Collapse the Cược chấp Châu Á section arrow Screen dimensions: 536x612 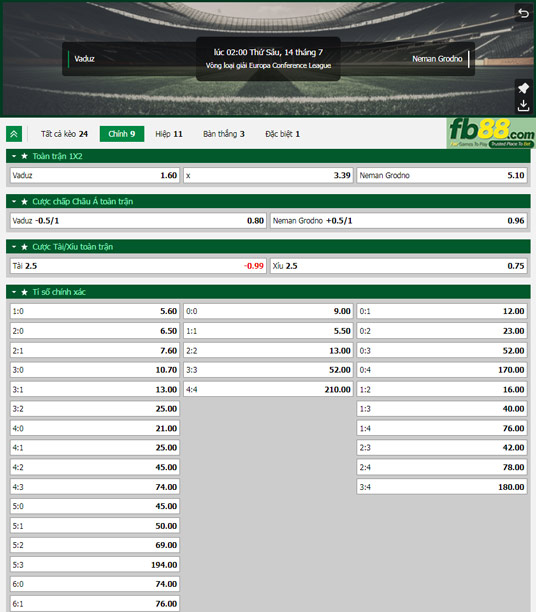point(14,201)
